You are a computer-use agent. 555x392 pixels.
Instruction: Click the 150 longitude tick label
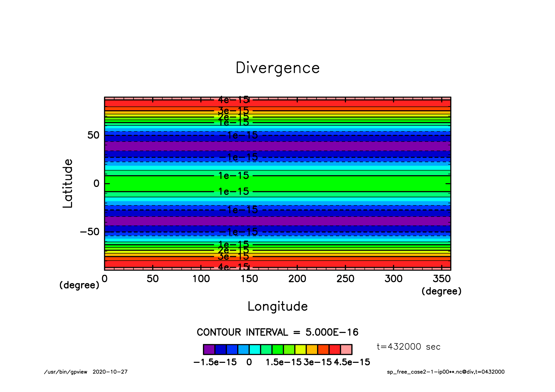tap(249, 279)
